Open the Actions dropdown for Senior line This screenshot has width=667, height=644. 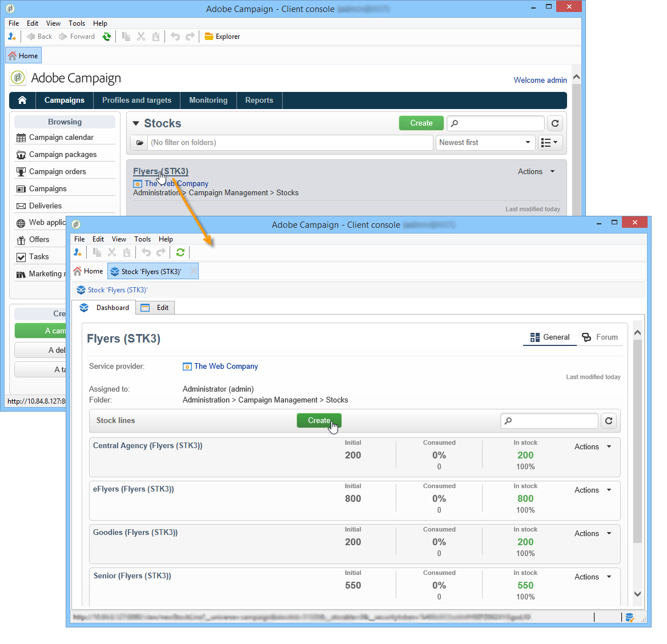(593, 577)
